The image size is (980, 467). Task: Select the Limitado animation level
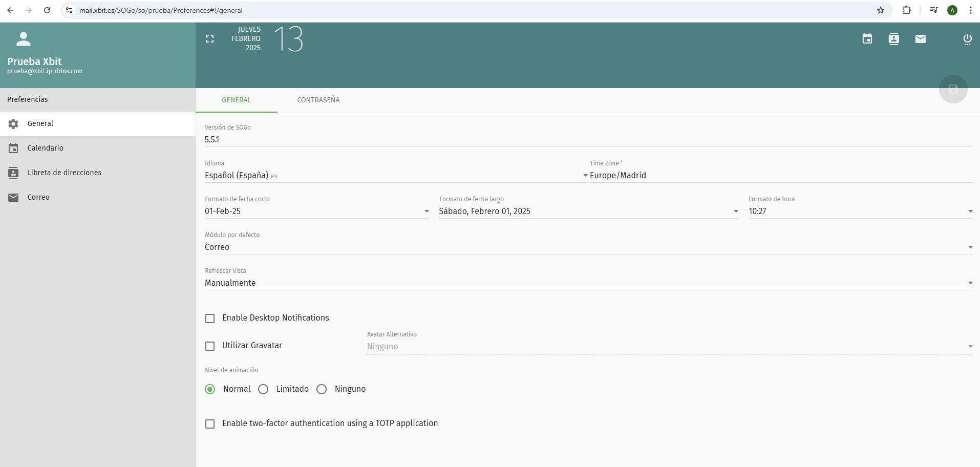[x=263, y=389]
